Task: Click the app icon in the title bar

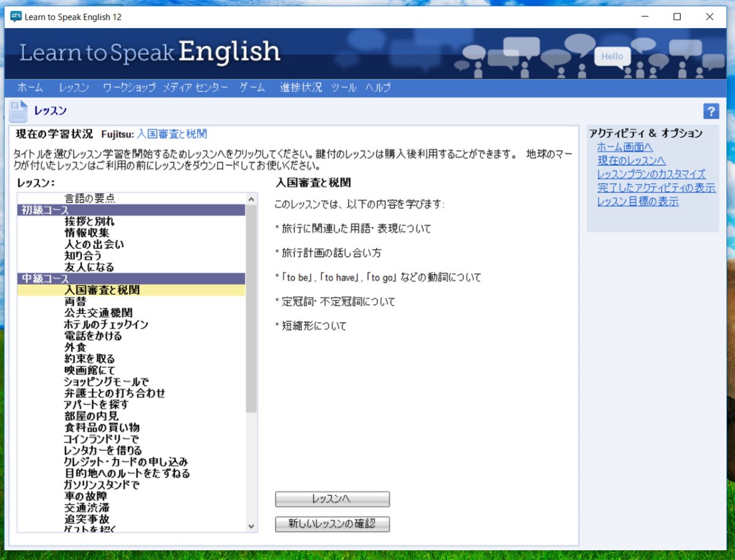Action: point(16,17)
